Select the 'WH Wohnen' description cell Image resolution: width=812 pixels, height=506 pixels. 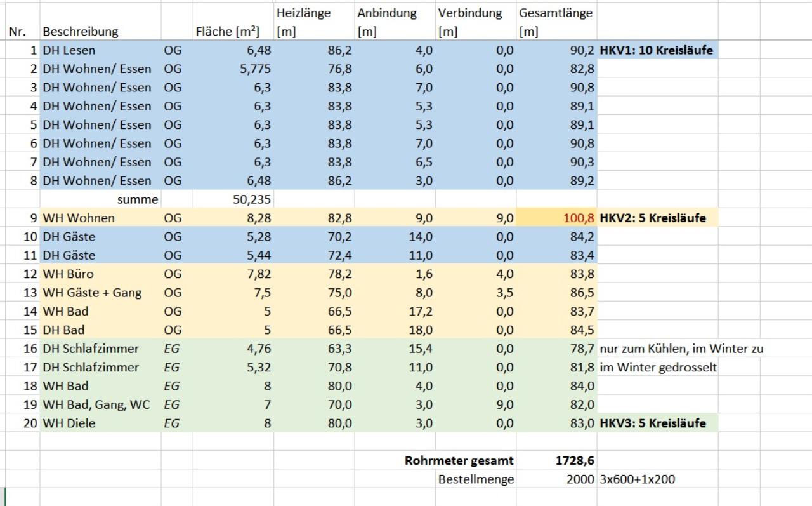(x=100, y=218)
